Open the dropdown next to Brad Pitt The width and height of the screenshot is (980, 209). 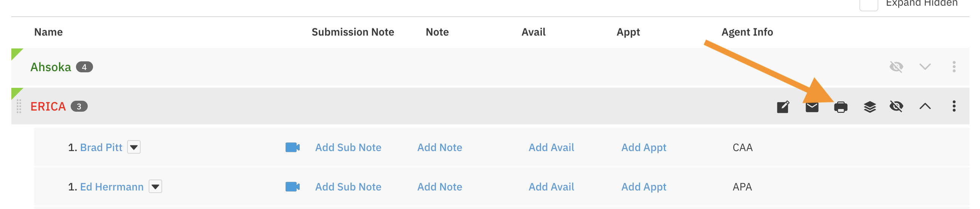134,147
